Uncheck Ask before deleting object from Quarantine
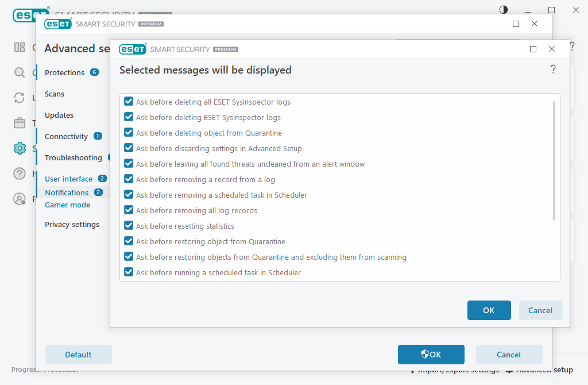 point(129,133)
